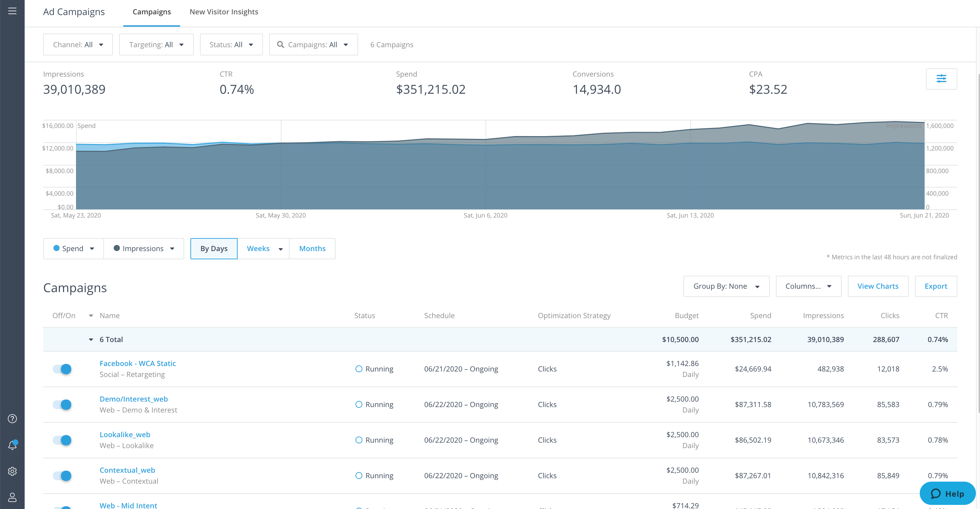This screenshot has width=980, height=509.
Task: Click the blue Spend color metric selector
Action: (73, 249)
